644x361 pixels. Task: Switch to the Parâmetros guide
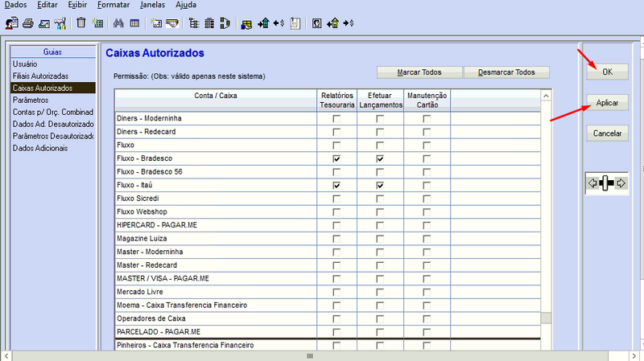point(53,100)
